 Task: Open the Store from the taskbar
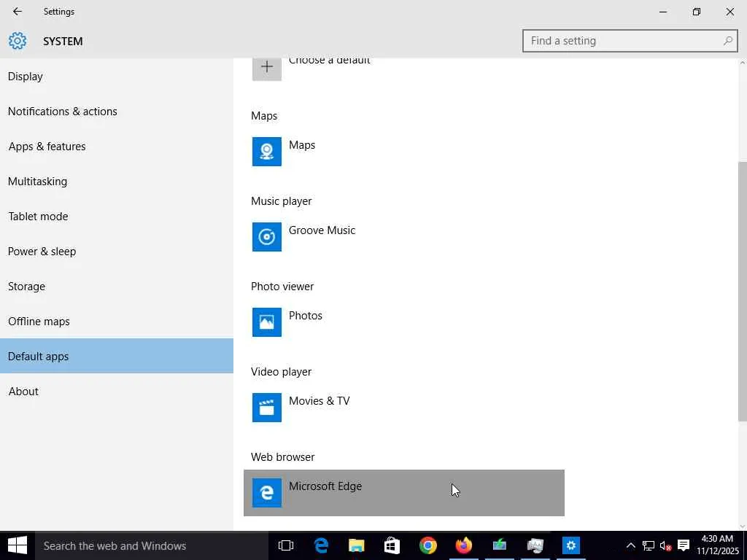click(x=392, y=545)
